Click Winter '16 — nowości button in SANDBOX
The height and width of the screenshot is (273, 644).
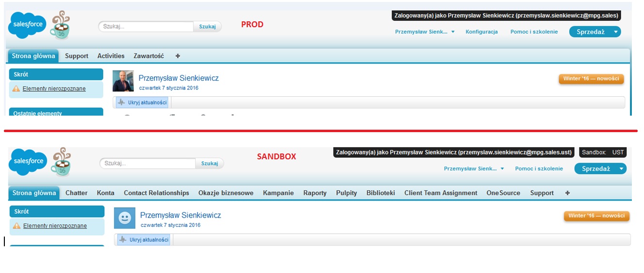596,216
